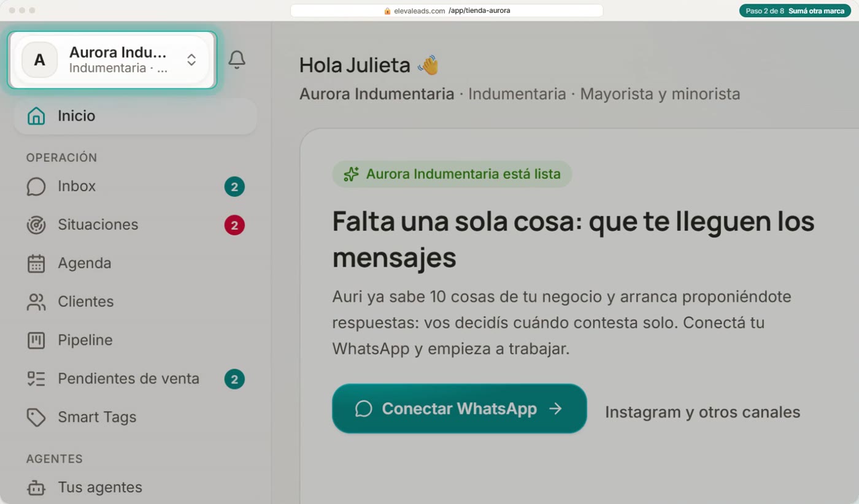Click the Inbox chat bubble icon
Image resolution: width=859 pixels, height=504 pixels.
coord(36,186)
